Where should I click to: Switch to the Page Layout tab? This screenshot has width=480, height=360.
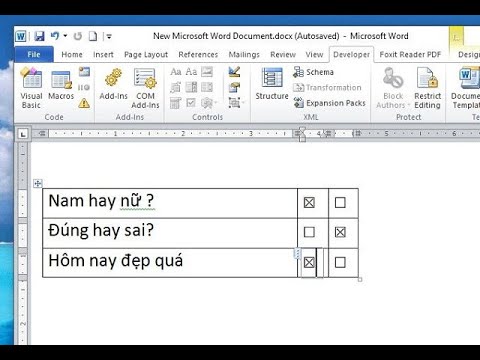[x=146, y=54]
